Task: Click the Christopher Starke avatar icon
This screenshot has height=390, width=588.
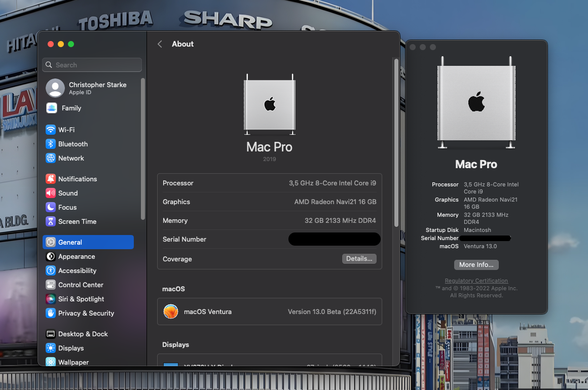Action: tap(55, 88)
